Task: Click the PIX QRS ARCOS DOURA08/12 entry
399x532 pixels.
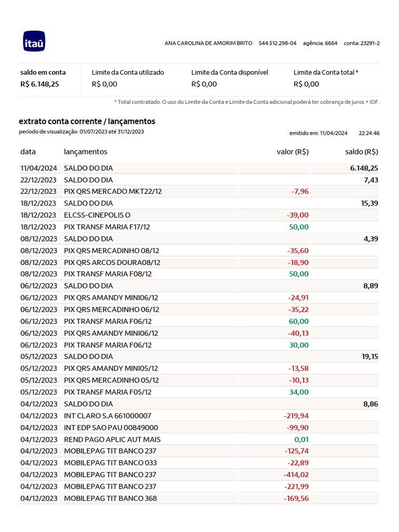Action: (112, 262)
